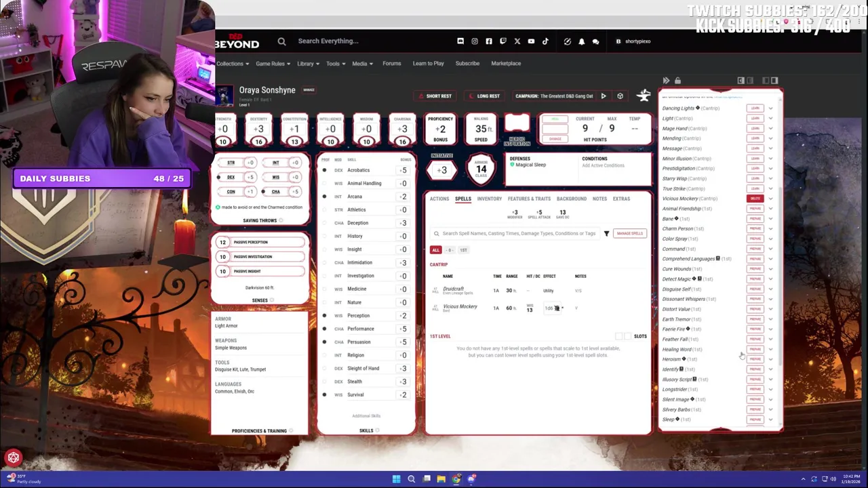The width and height of the screenshot is (868, 488).
Task: Open the dice cube icon beside campaign
Action: pyautogui.click(x=620, y=96)
